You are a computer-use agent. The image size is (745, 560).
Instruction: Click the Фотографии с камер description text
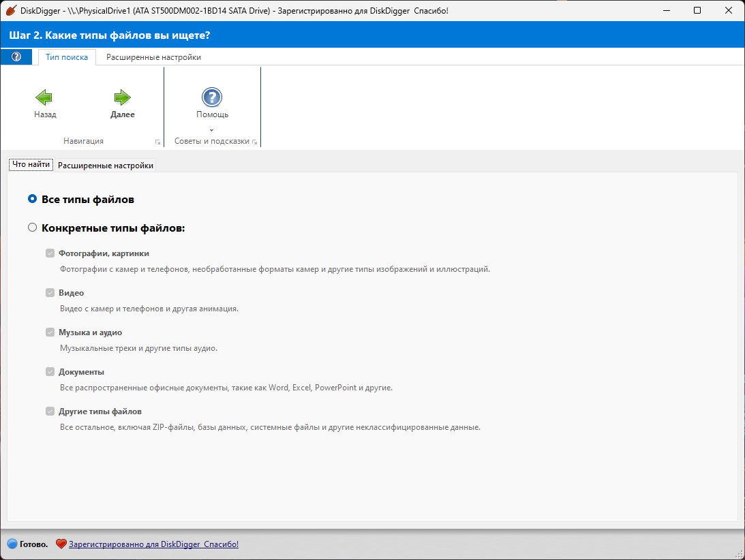click(275, 269)
